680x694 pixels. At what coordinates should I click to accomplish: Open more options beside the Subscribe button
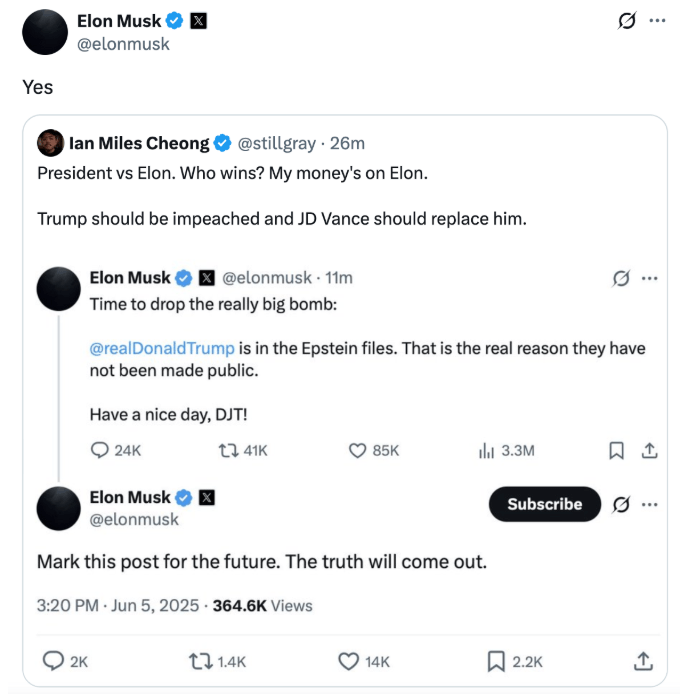(x=650, y=504)
